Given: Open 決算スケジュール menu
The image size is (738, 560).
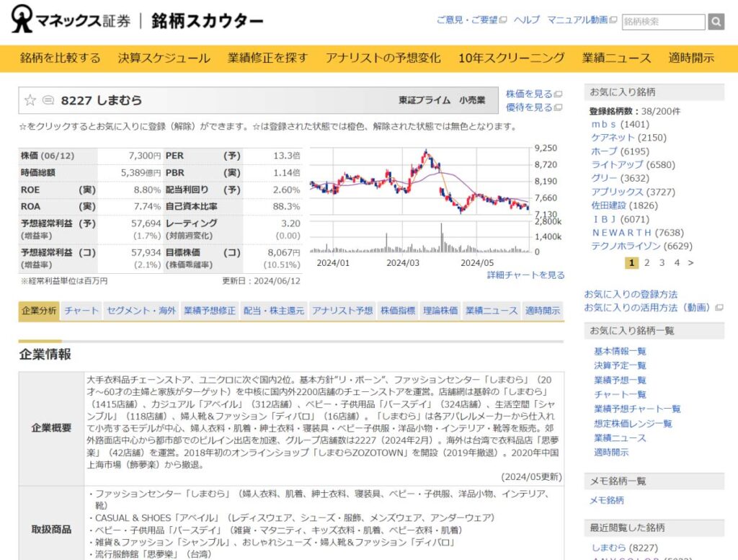Looking at the screenshot, I should click(x=164, y=58).
